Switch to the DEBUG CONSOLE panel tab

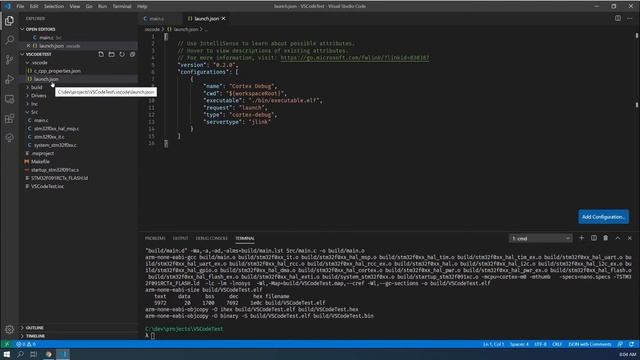(211, 238)
